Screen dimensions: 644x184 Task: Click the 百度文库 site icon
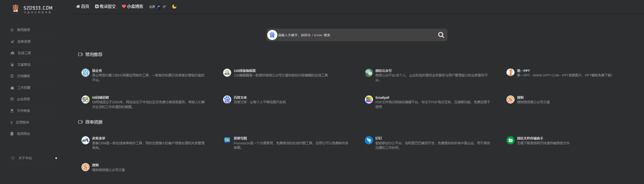(x=227, y=99)
